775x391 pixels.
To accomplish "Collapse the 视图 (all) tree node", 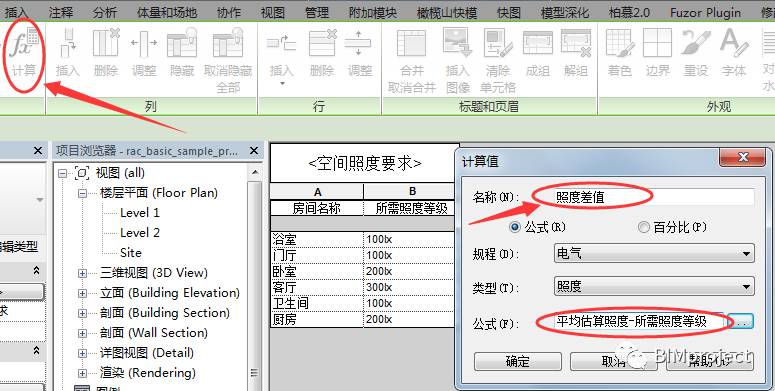I will [x=62, y=174].
